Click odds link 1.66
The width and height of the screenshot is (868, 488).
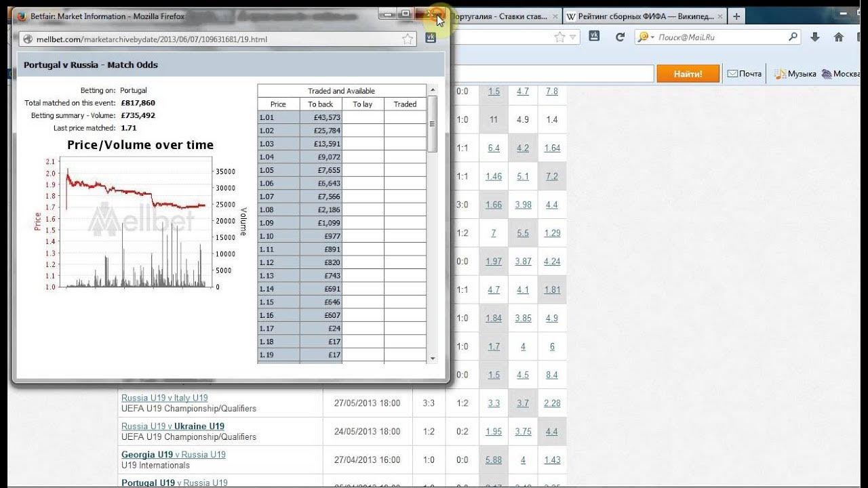point(494,205)
